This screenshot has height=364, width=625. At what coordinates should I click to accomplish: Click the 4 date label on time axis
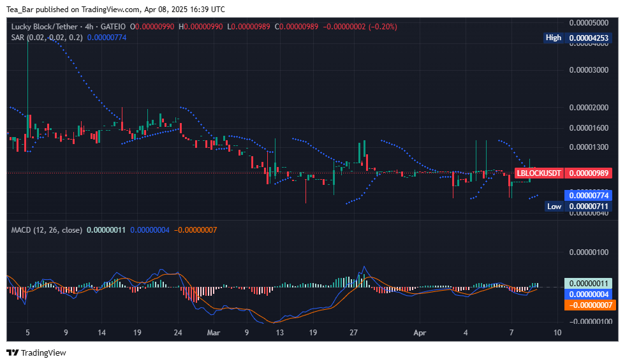tap(466, 333)
